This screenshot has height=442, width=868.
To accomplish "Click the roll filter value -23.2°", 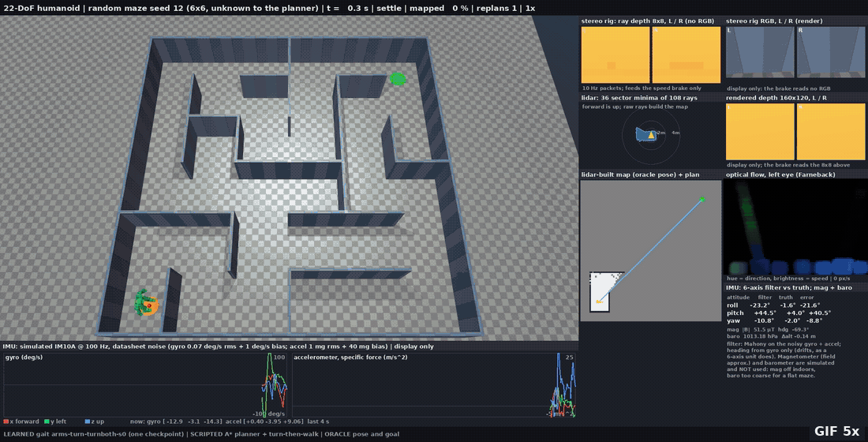I will coord(759,305).
